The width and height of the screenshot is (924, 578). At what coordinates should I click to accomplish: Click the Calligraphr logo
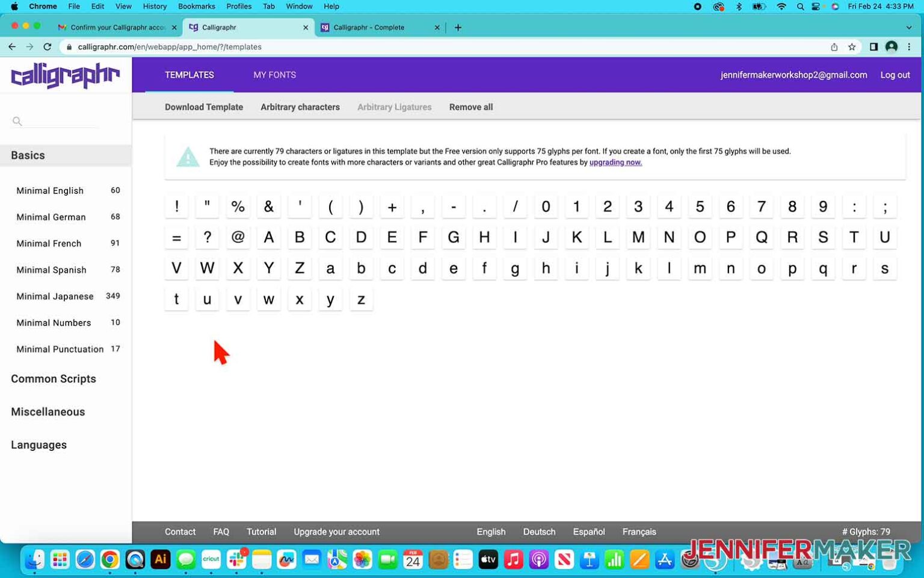click(x=65, y=75)
